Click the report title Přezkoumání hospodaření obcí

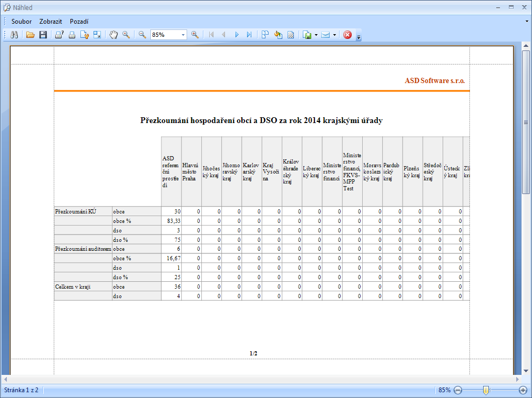click(261, 120)
